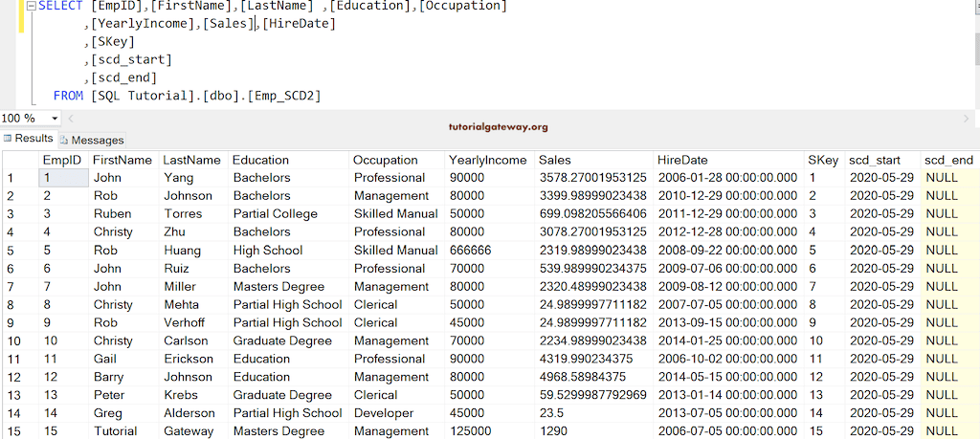Switch to the Results tab
980x439 pixels.
click(x=33, y=139)
